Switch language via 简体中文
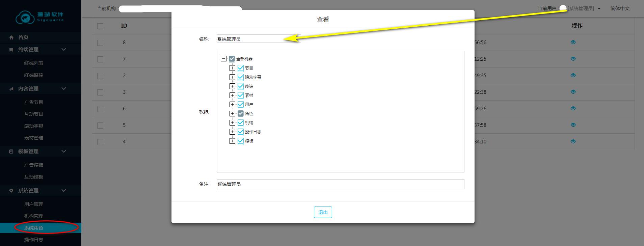Image resolution: width=644 pixels, height=246 pixels. pos(620,8)
